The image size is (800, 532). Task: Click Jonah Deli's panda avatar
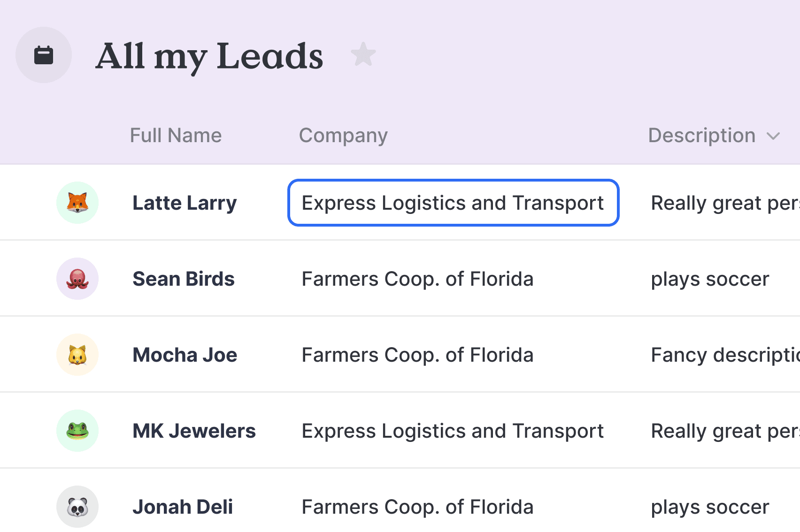pyautogui.click(x=77, y=507)
